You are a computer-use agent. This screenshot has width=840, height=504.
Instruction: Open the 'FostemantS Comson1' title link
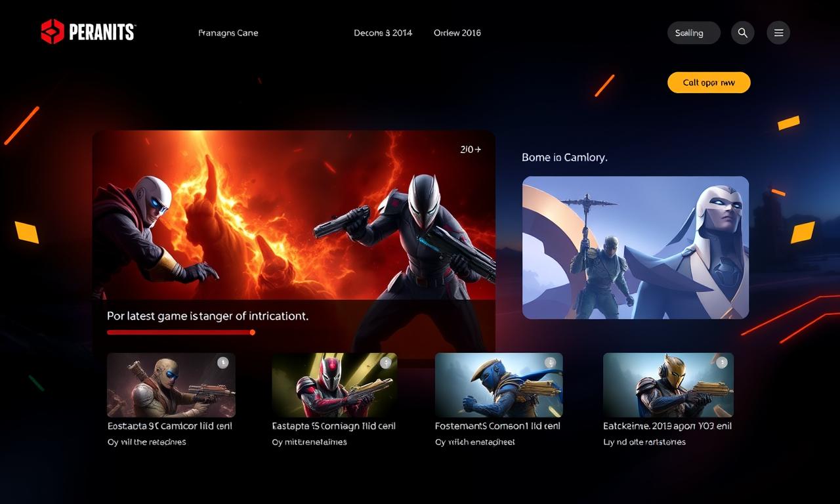tap(497, 426)
